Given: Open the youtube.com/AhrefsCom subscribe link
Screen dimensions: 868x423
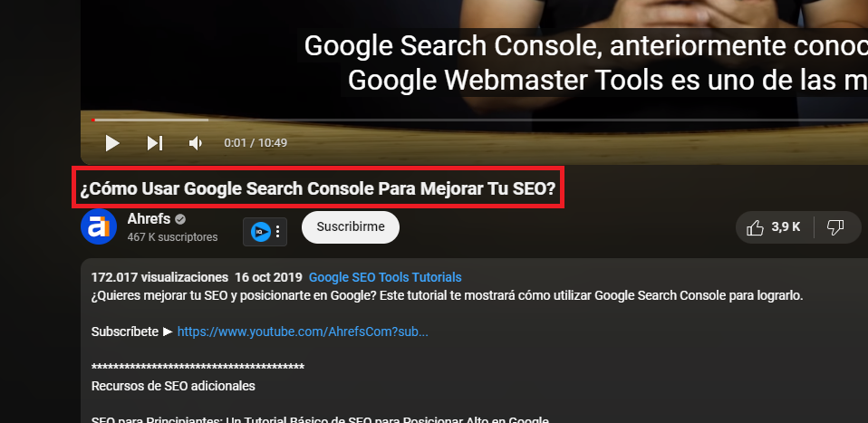Looking at the screenshot, I should pyautogui.click(x=303, y=332).
